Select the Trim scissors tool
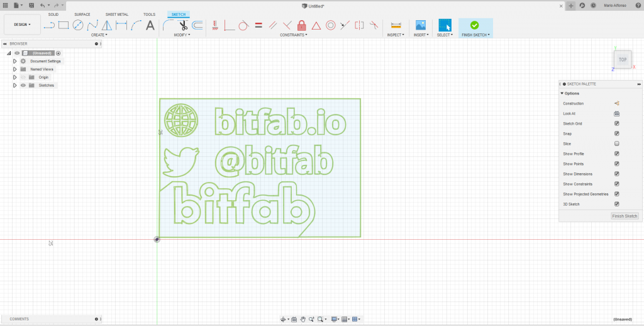Viewport: 644px width, 326px height. pyautogui.click(x=183, y=25)
